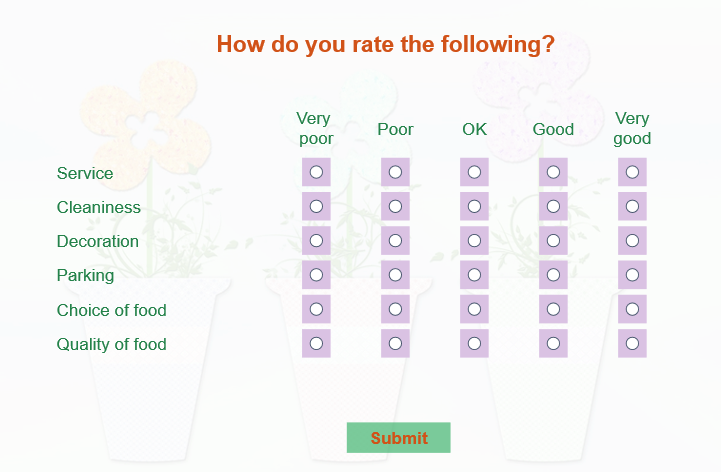Pick Very poor for Parking
Screen dimensions: 721x472
(316, 275)
